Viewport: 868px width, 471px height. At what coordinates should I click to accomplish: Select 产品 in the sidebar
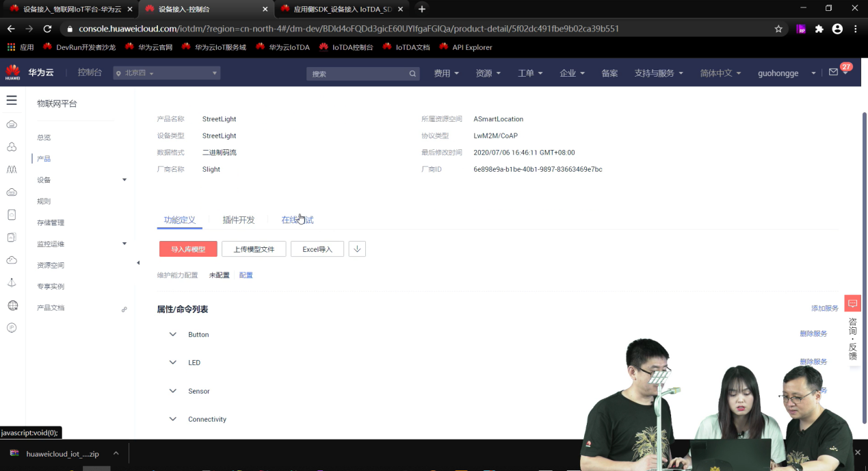[x=44, y=159]
